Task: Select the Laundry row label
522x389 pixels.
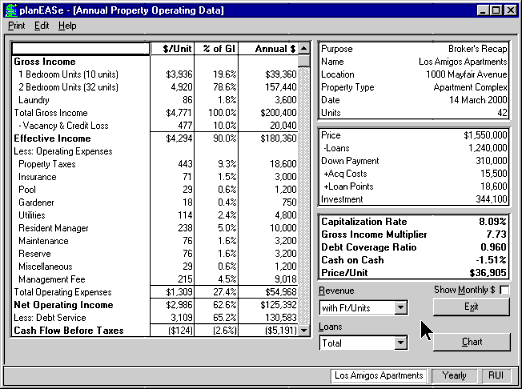Action: pos(34,100)
